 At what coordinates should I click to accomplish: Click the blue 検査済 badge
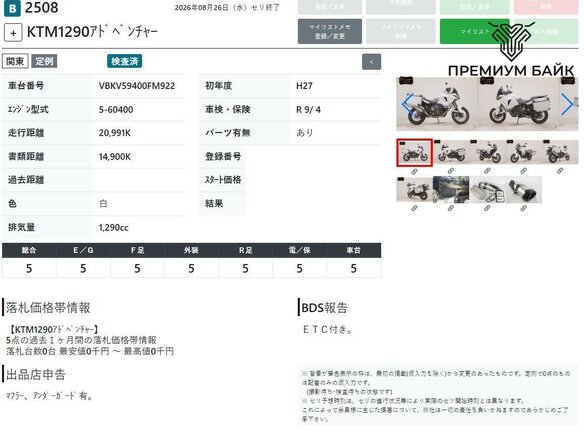(124, 61)
